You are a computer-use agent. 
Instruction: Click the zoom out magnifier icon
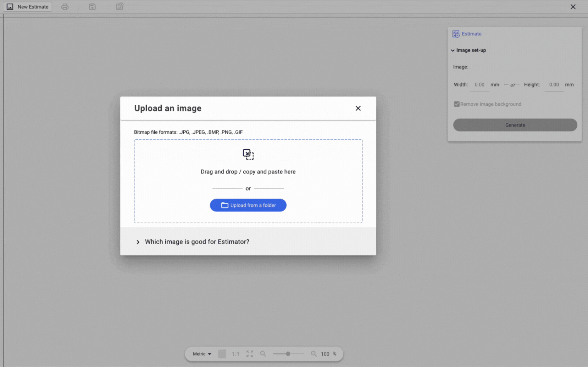pyautogui.click(x=263, y=354)
